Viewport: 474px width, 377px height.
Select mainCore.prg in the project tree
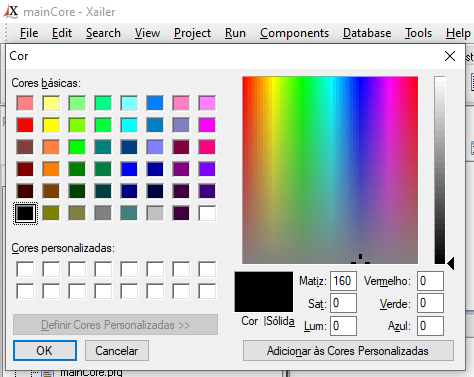pos(91,373)
